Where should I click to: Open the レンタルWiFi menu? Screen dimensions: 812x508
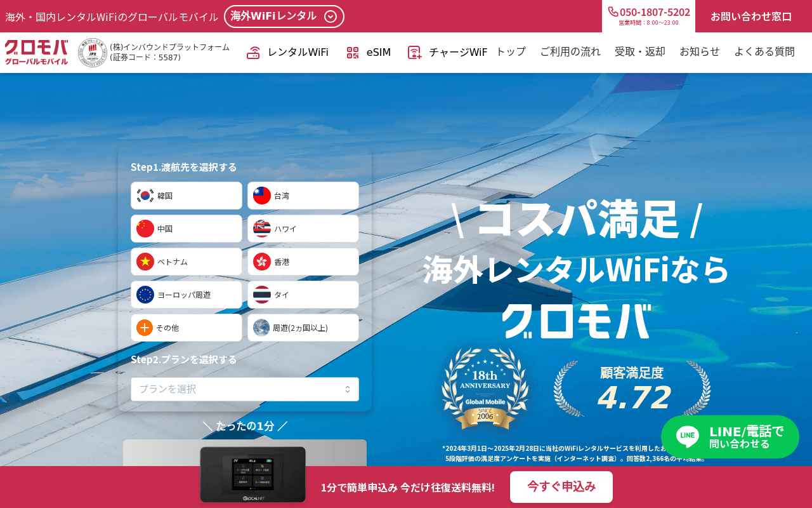tap(287, 53)
